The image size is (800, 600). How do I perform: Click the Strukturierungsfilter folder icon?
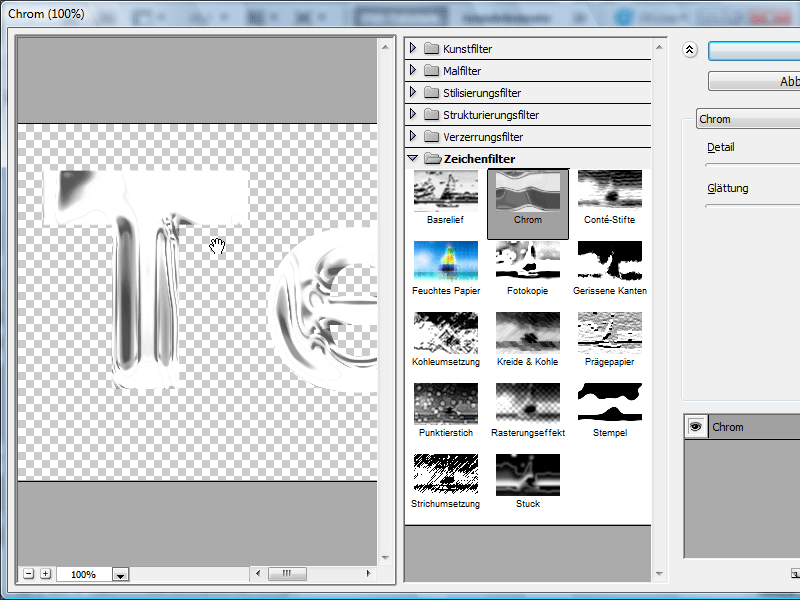(x=432, y=114)
